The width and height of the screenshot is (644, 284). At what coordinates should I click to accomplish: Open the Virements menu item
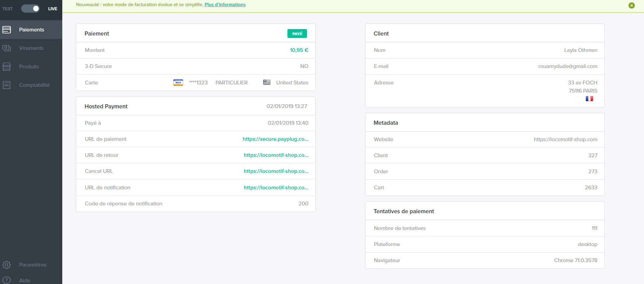31,48
